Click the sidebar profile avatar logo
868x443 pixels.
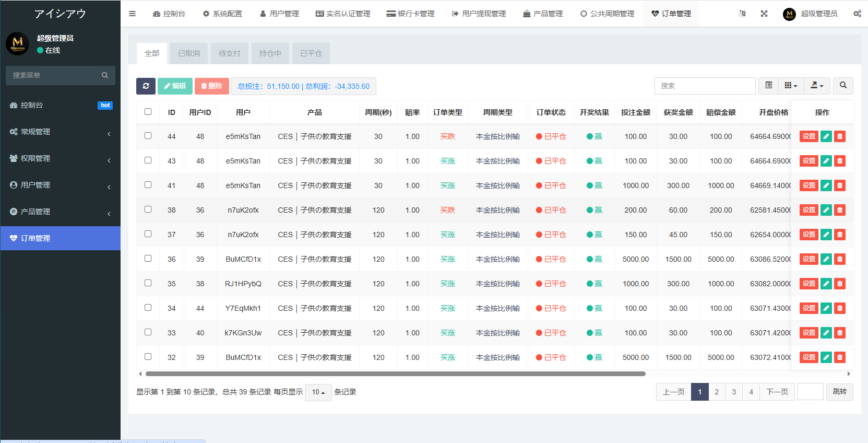click(18, 43)
